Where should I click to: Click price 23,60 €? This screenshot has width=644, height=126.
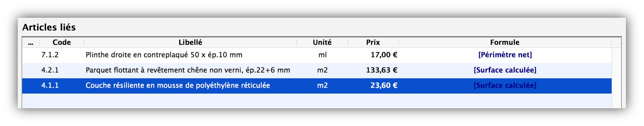[384, 85]
